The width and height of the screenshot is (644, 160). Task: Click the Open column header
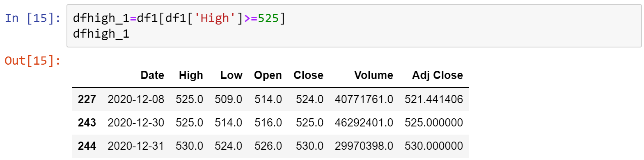point(268,75)
